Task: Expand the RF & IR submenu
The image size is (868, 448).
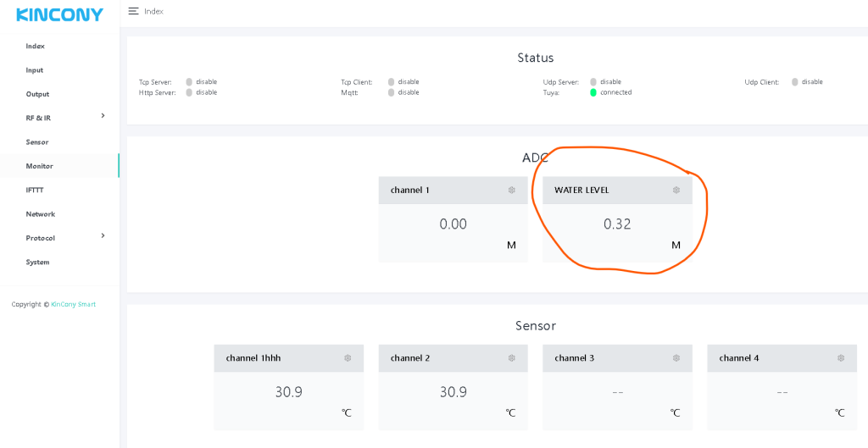Action: coord(103,116)
